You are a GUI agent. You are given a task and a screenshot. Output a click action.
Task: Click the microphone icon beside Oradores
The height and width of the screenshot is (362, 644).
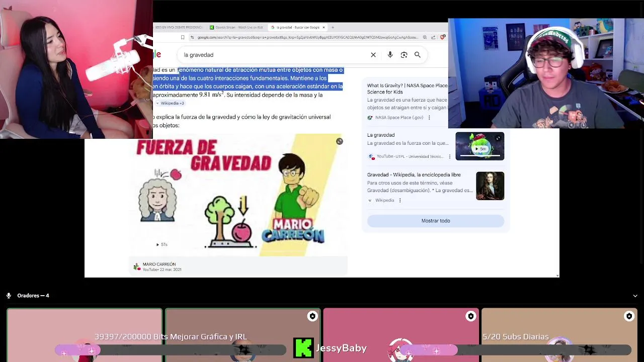(x=9, y=296)
